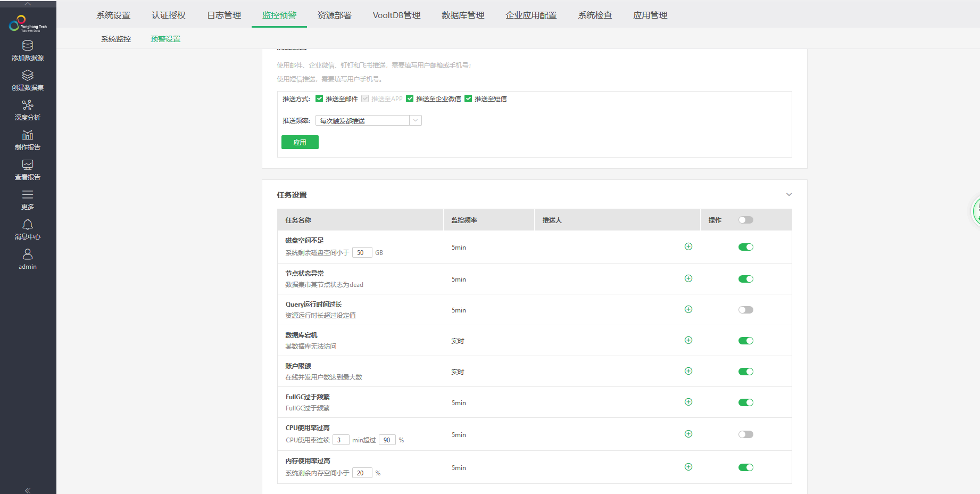Image resolution: width=980 pixels, height=494 pixels.
Task: Add a recipient for FullGC过于频繁
Action: click(688, 402)
